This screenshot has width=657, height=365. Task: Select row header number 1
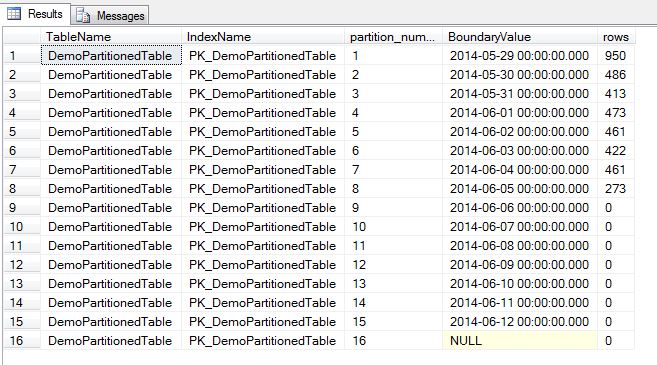22,56
